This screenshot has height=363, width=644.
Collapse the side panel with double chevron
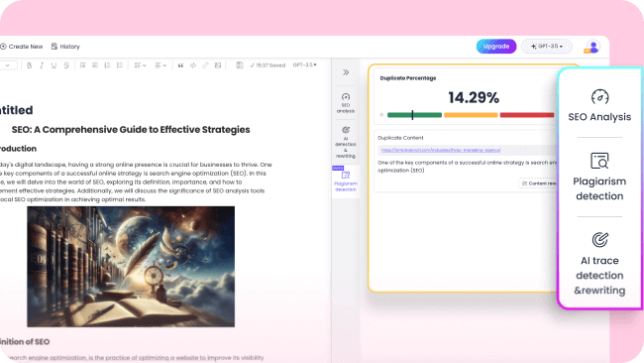click(346, 72)
